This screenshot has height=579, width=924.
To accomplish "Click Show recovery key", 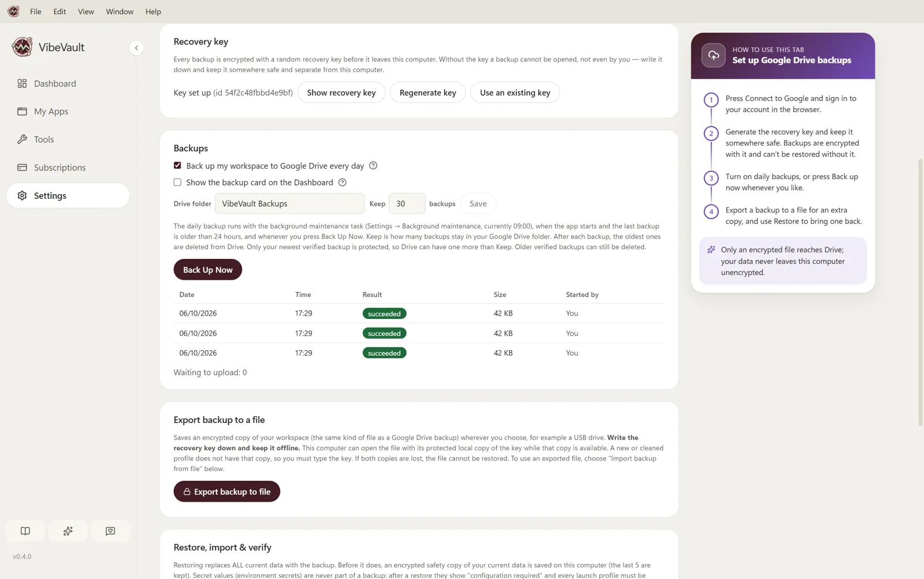I will pyautogui.click(x=341, y=92).
